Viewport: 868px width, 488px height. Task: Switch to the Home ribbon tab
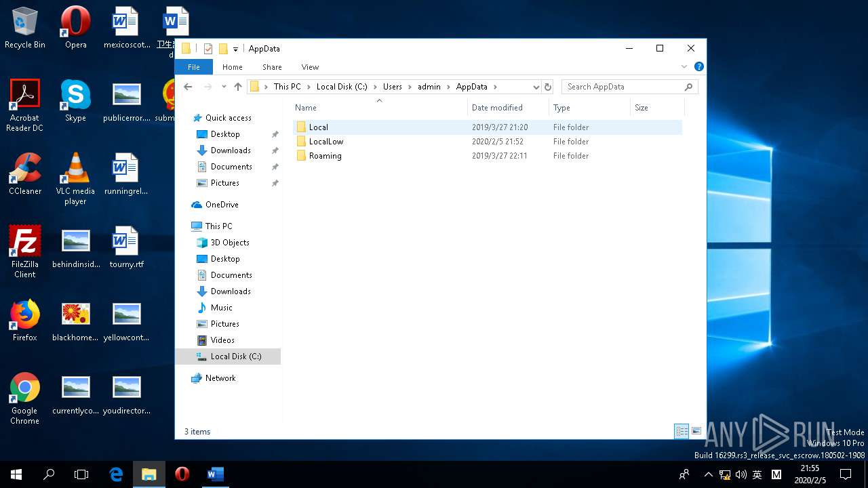tap(233, 67)
